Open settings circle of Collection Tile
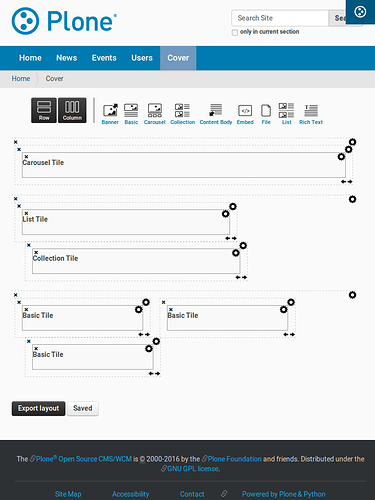Image resolution: width=375 pixels, height=500 pixels. 236,253
